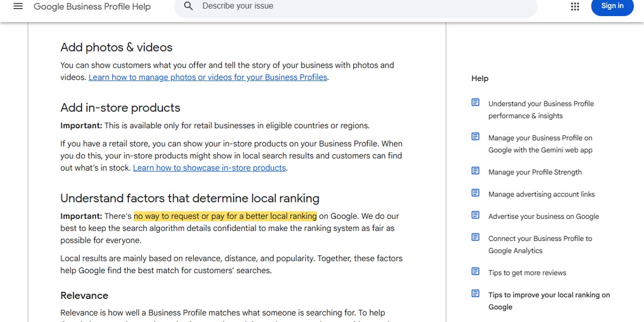Open Learn how to showcase in-store products link

click(209, 168)
